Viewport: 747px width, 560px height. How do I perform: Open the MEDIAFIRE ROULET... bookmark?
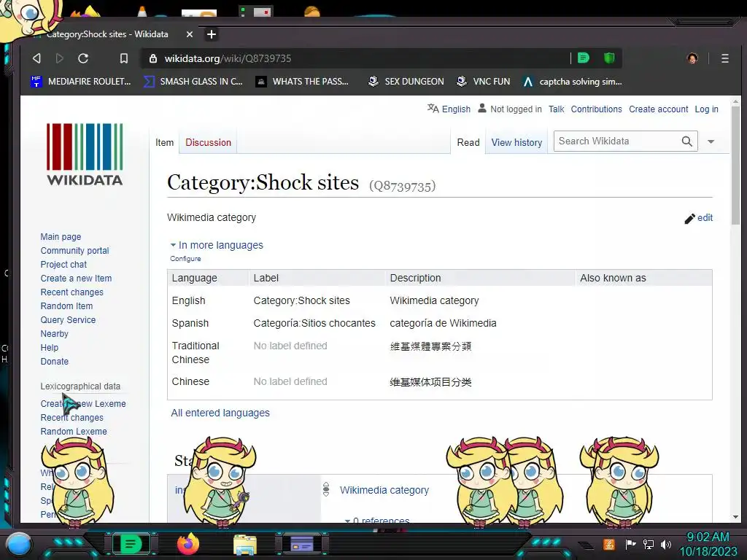point(80,82)
